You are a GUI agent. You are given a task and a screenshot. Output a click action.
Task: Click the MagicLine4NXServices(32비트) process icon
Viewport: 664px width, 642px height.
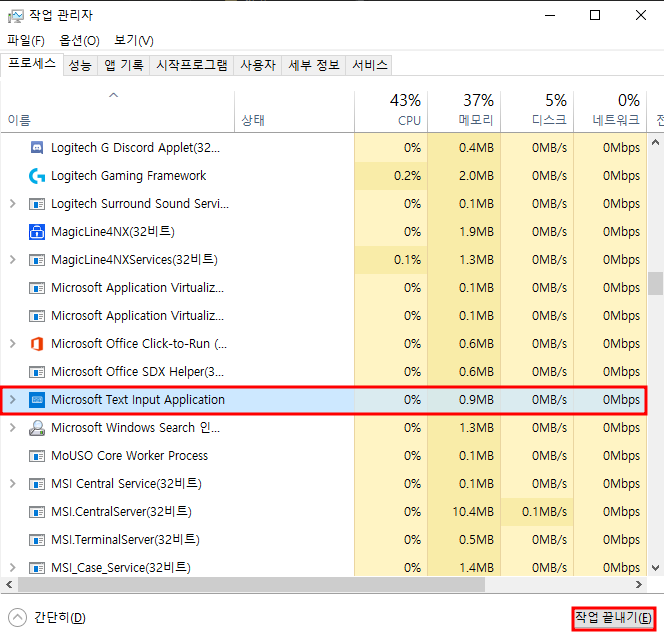click(37, 260)
